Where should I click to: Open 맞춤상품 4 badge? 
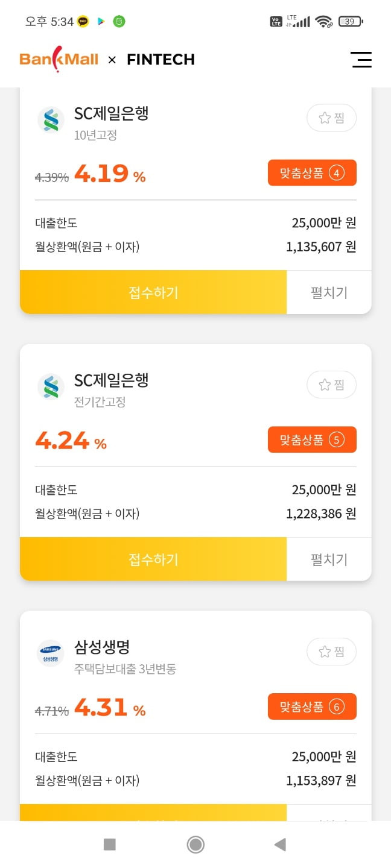[312, 173]
